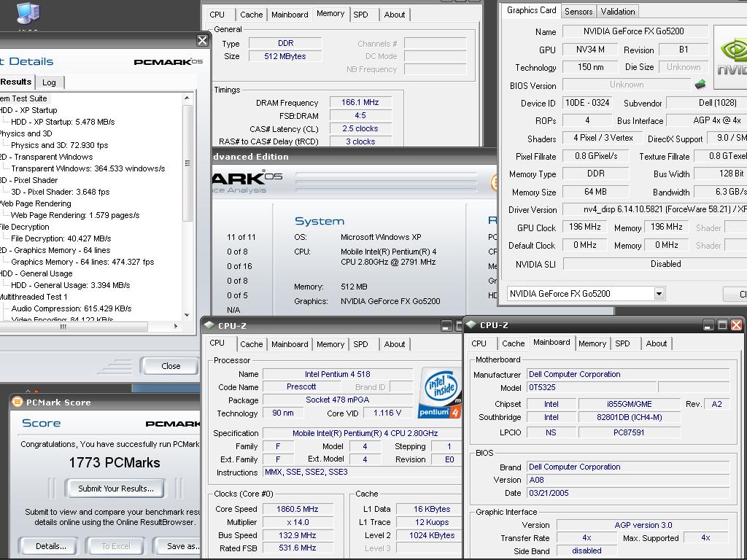Click the Intel Inside Pentium 4 logo
The width and height of the screenshot is (747, 560).
coord(440,393)
